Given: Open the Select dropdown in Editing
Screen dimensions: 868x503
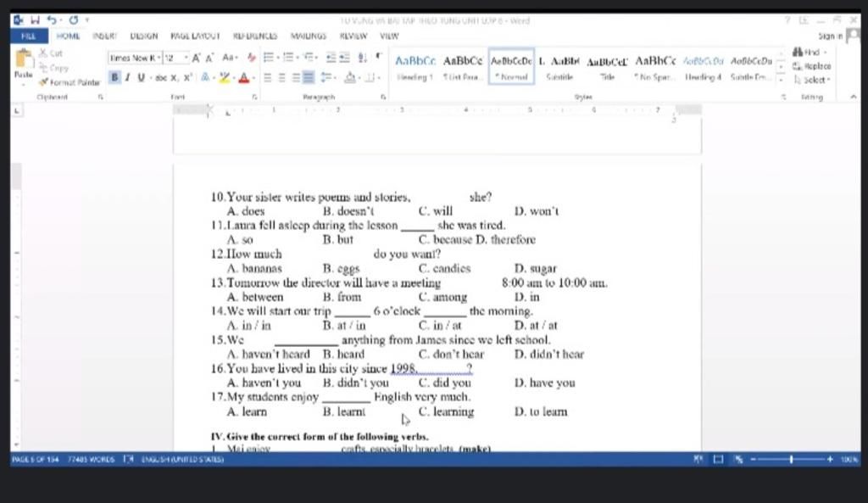Looking at the screenshot, I should click(812, 80).
